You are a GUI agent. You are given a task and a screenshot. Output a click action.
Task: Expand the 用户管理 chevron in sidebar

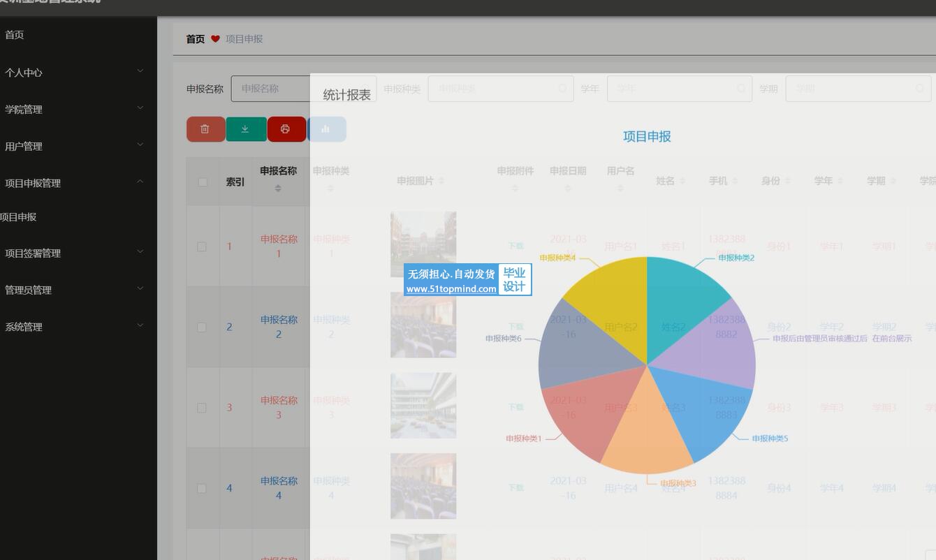coord(140,145)
